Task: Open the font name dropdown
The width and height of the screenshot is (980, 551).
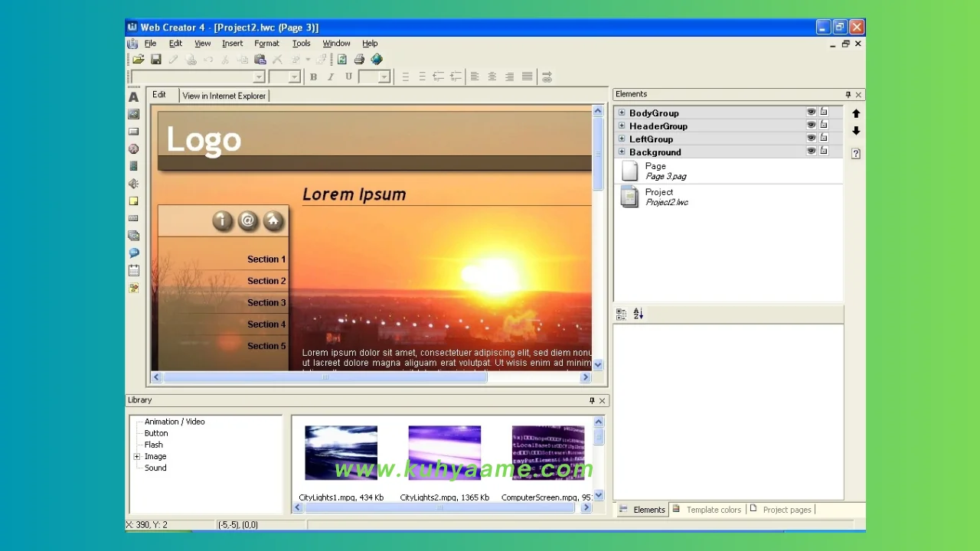Action: [259, 77]
